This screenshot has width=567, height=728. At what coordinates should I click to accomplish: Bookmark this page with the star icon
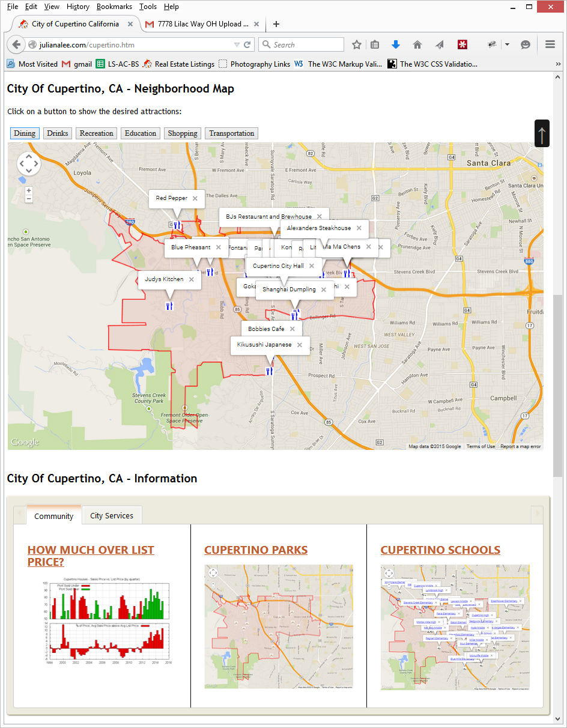point(357,44)
